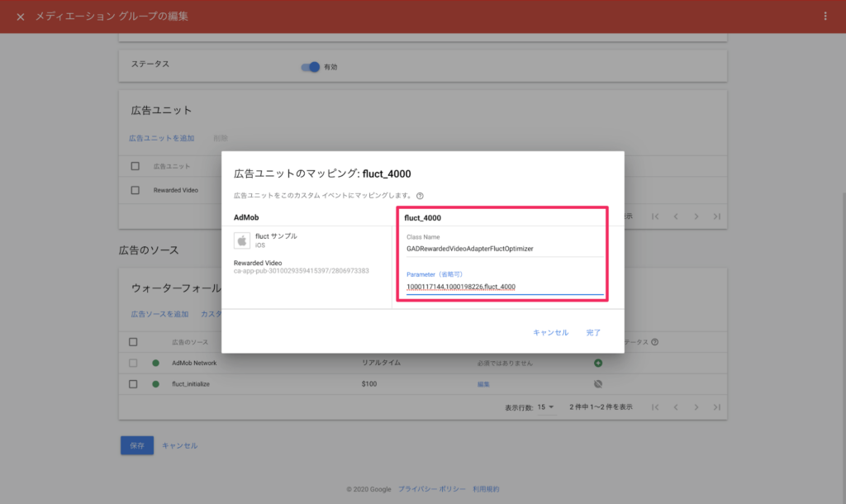Cancel the ad unit mapping dialog

[550, 332]
